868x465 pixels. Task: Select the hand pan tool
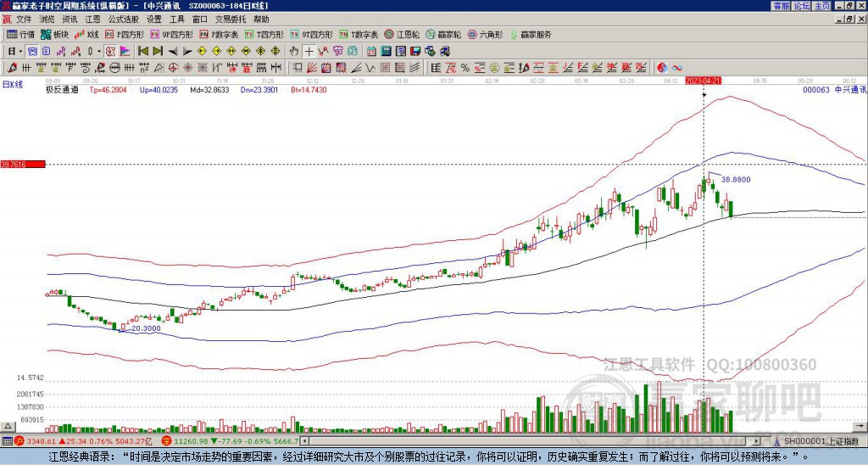(x=294, y=51)
